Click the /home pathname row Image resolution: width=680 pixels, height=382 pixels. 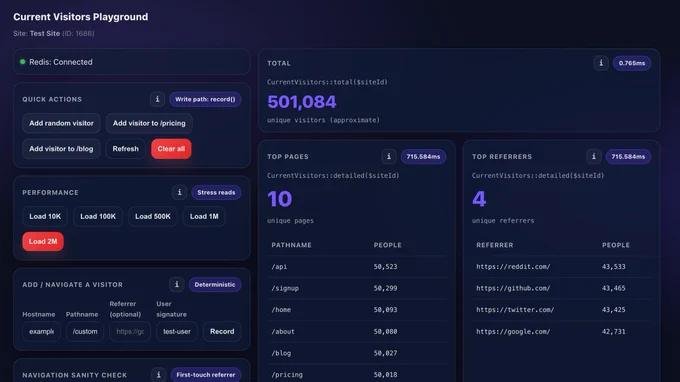[356, 310]
